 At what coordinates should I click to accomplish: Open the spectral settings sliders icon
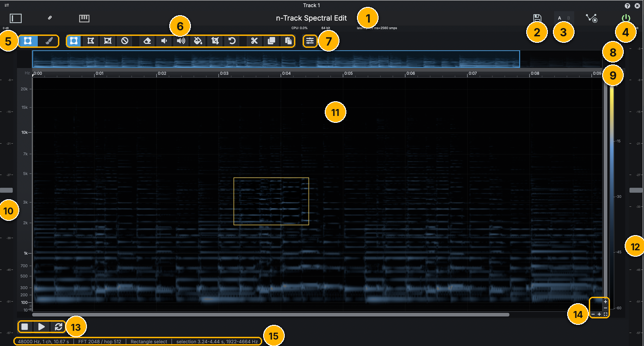point(310,41)
